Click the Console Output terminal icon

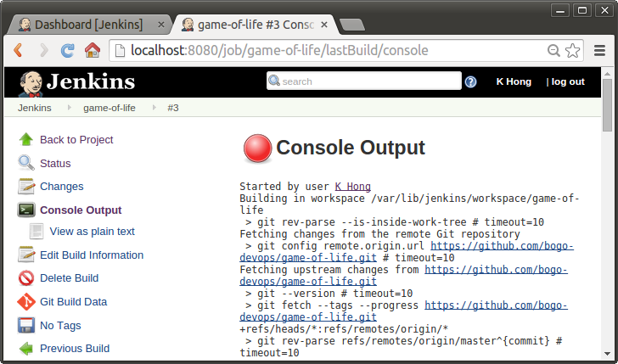point(26,210)
